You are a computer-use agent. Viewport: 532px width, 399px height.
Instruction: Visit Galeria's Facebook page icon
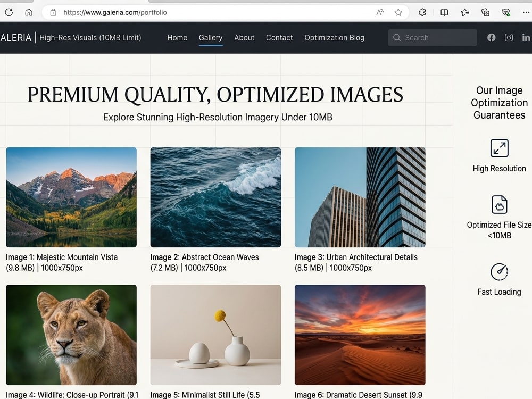pyautogui.click(x=491, y=38)
